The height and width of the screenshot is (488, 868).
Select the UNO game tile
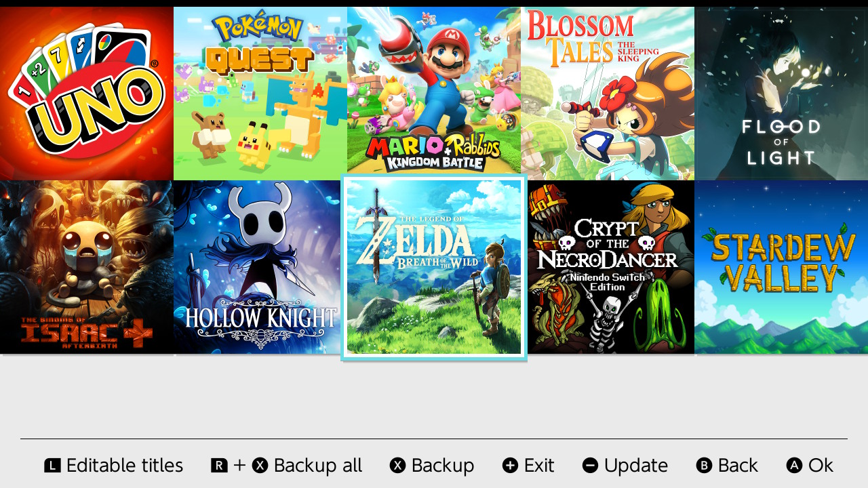tap(87, 94)
